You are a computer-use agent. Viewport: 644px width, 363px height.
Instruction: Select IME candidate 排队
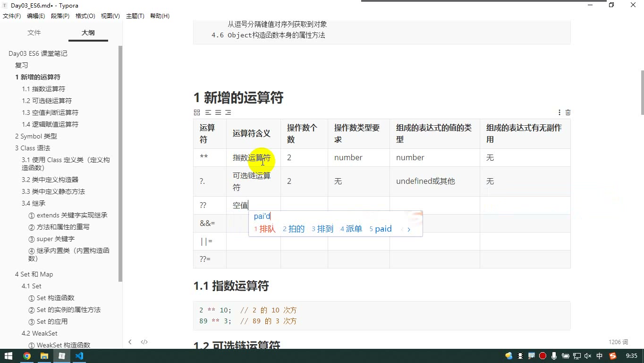(265, 229)
